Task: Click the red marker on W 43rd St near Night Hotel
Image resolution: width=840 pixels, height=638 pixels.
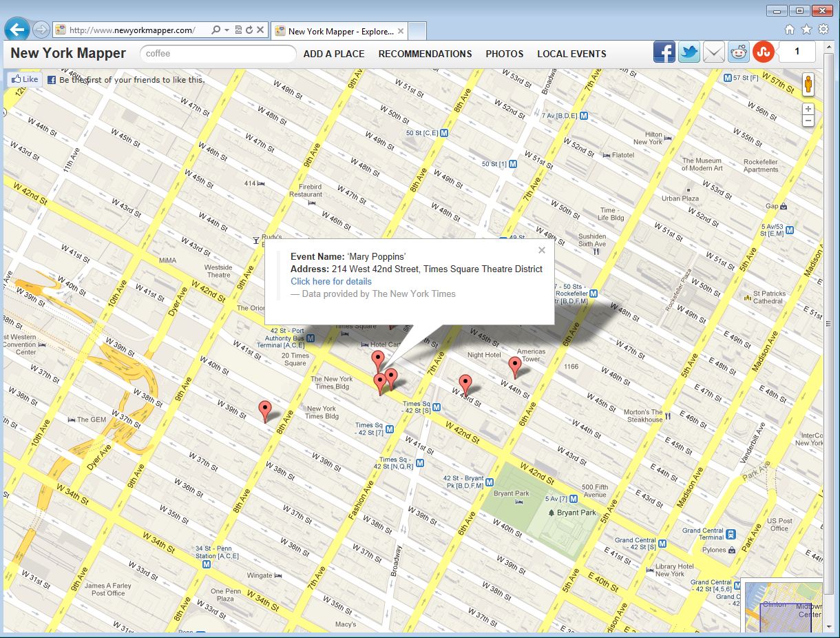Action: pos(465,385)
